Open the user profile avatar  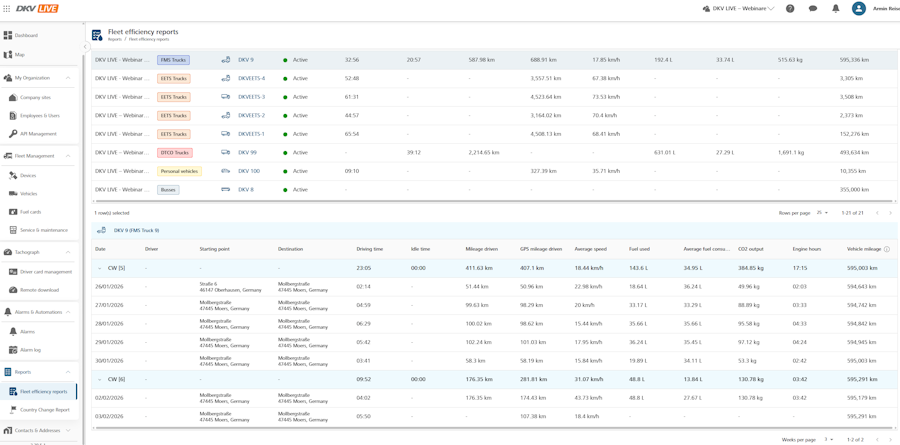coord(859,9)
